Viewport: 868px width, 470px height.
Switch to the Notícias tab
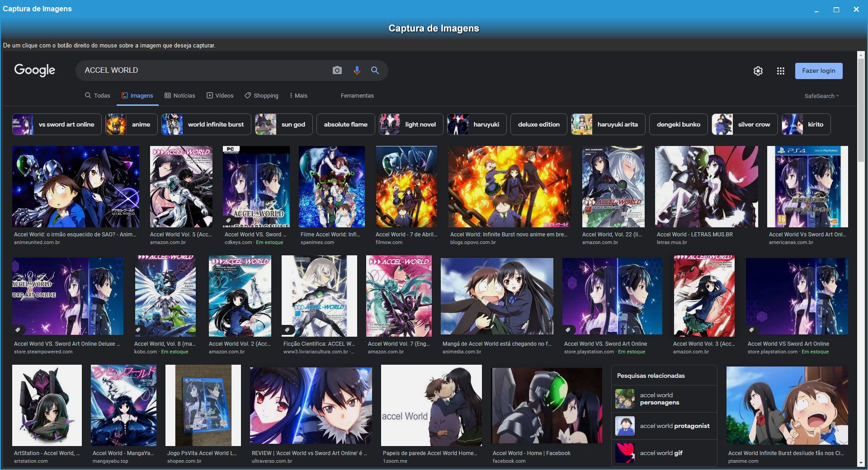point(180,96)
